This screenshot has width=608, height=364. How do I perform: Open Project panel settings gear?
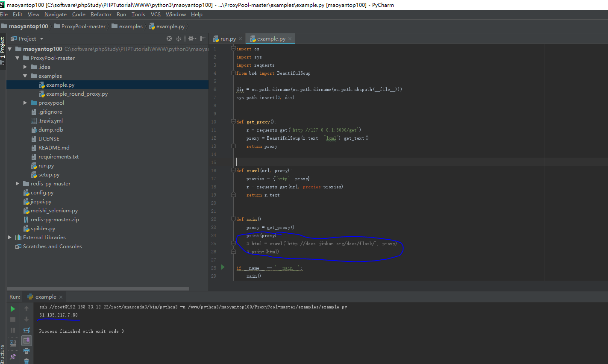pyautogui.click(x=191, y=38)
